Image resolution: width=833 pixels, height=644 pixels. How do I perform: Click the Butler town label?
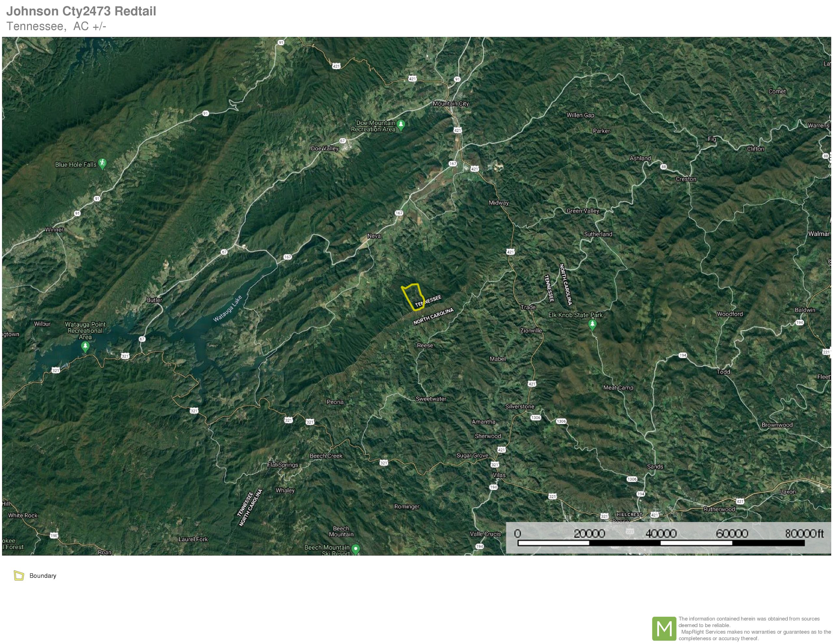coord(155,300)
